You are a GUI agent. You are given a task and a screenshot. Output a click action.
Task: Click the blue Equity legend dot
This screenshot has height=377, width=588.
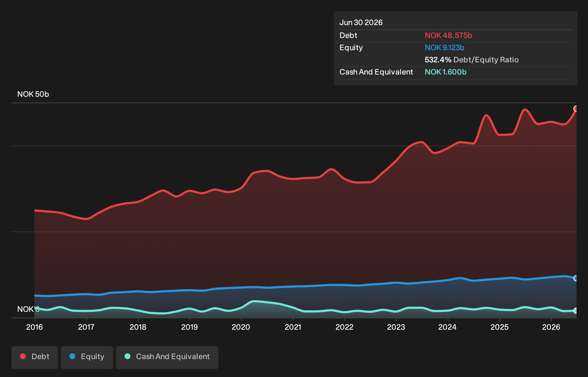pos(72,356)
